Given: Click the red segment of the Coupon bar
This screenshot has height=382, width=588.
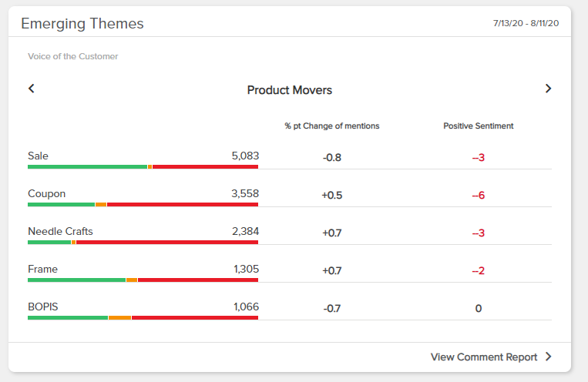Looking at the screenshot, I should [x=182, y=204].
